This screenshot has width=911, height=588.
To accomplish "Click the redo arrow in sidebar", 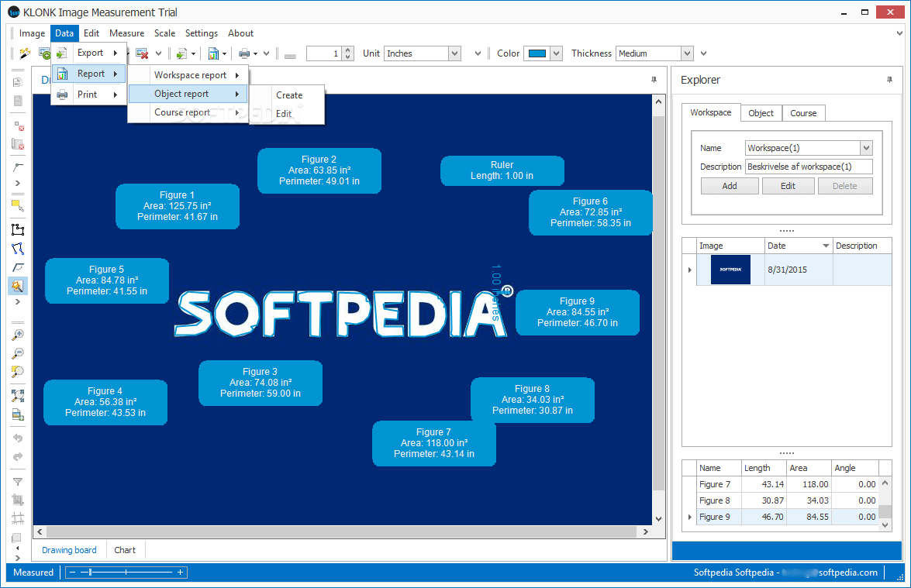I will click(18, 457).
